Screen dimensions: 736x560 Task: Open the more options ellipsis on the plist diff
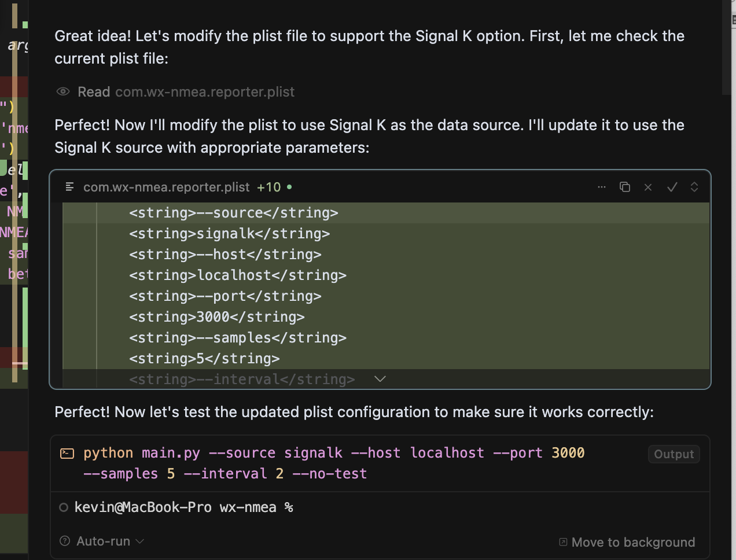point(602,187)
